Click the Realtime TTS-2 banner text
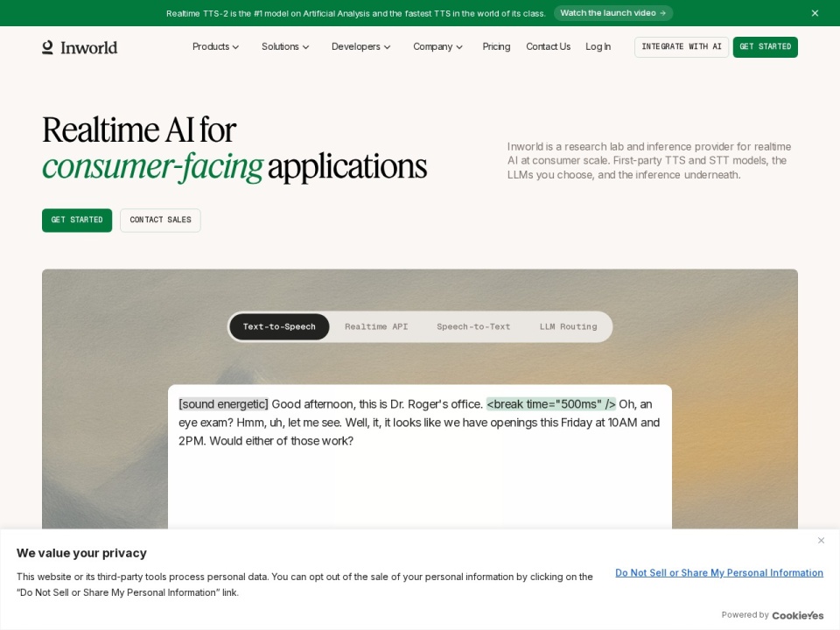 coord(356,13)
